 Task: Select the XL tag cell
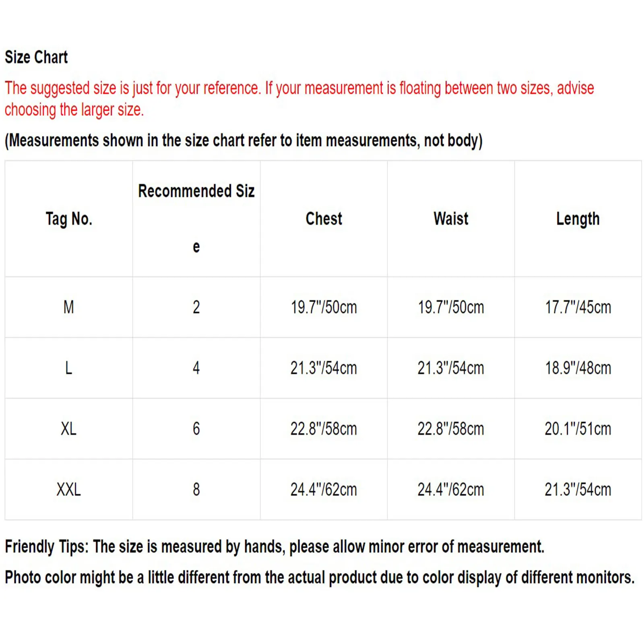pos(69,429)
